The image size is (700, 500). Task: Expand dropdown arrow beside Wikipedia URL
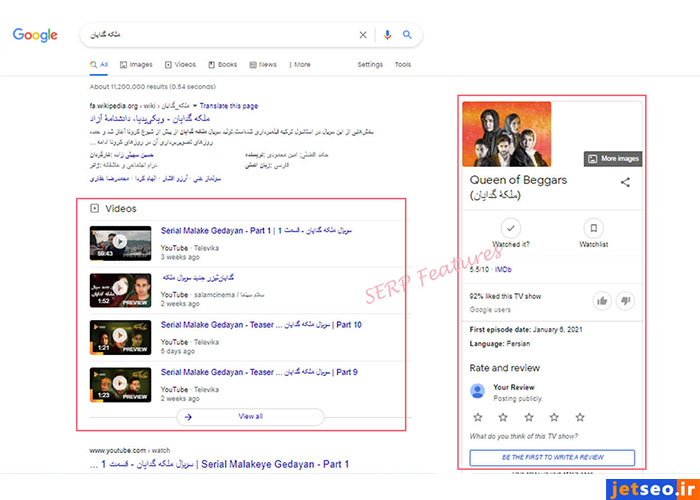point(195,106)
